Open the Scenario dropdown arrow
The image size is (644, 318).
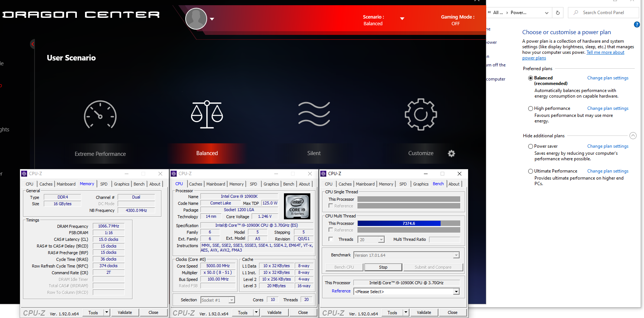point(402,19)
